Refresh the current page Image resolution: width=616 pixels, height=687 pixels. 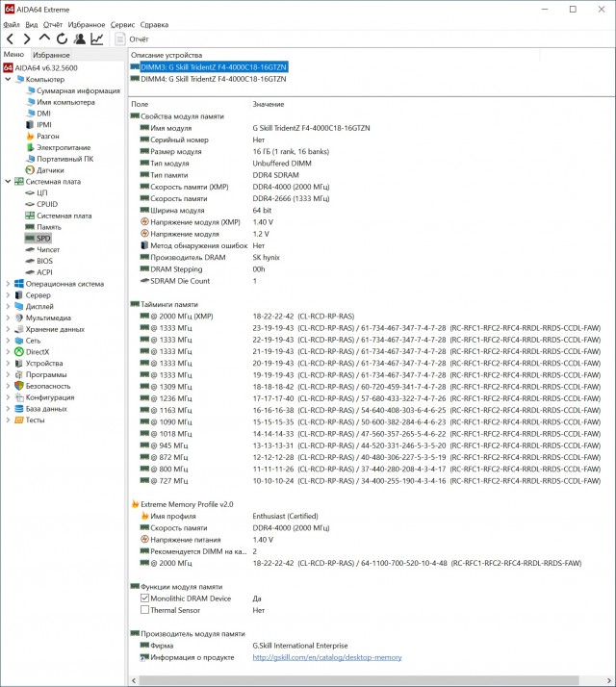[62, 39]
